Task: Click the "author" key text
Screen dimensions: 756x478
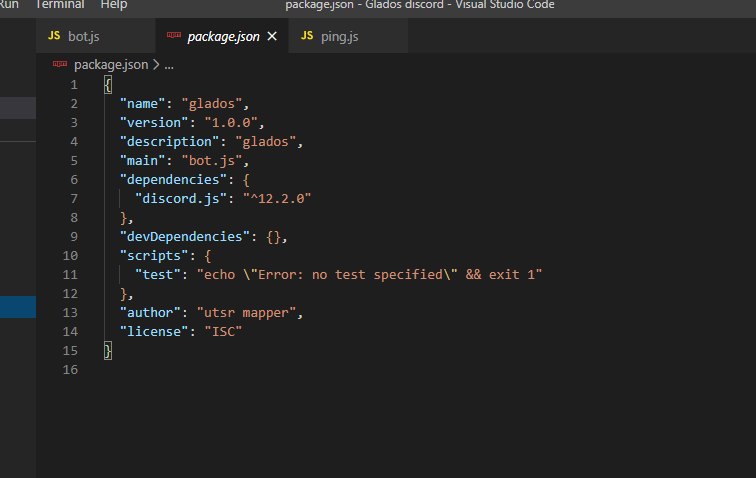Action: [150, 313]
